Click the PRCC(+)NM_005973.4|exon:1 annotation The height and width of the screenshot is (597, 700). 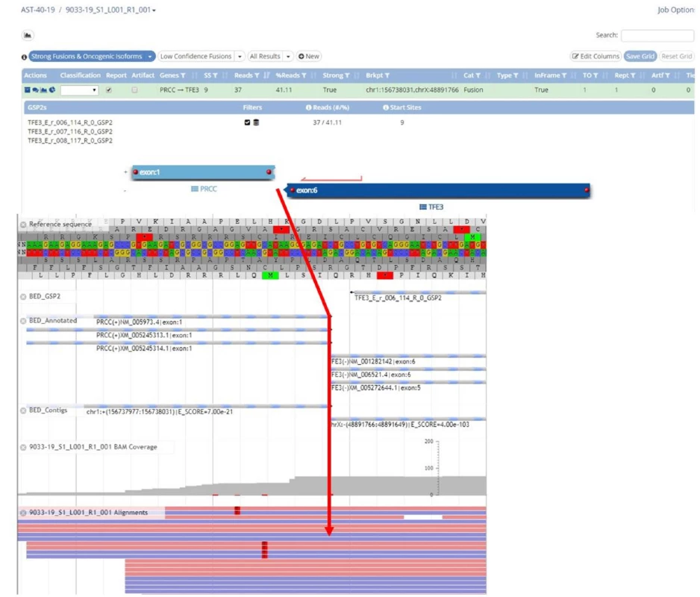click(140, 322)
